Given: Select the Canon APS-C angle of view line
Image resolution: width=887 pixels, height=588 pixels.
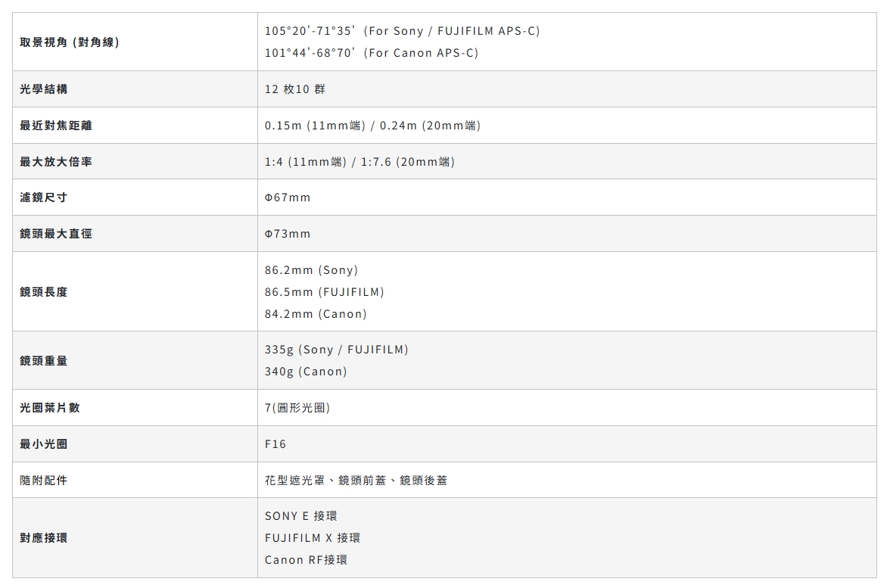Looking at the screenshot, I should pyautogui.click(x=371, y=53).
